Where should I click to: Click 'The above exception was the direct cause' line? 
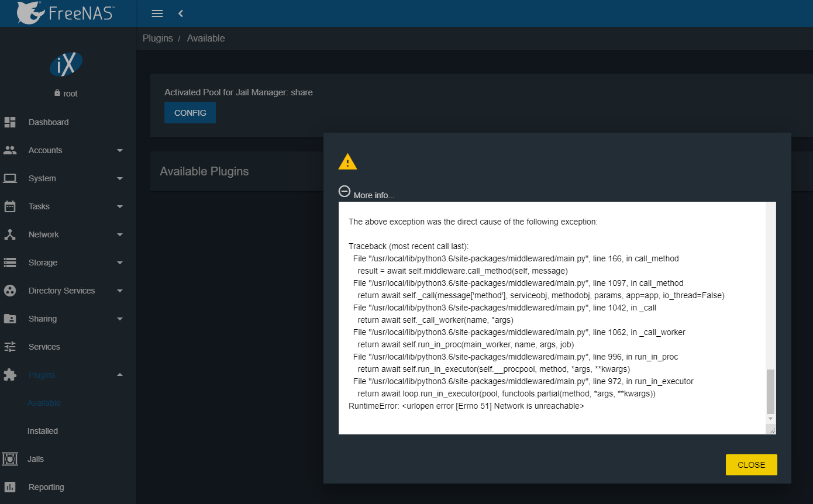[x=473, y=222]
